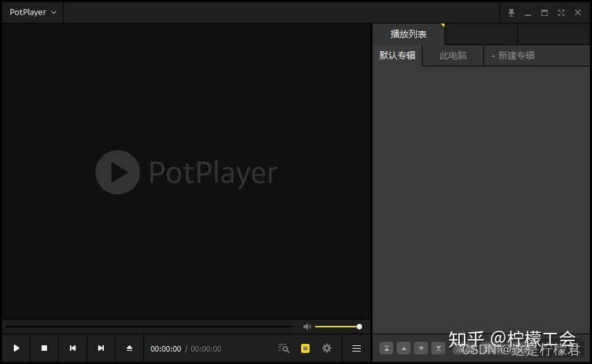
Task: Move the playlist item to the bottom
Action: coord(438,349)
